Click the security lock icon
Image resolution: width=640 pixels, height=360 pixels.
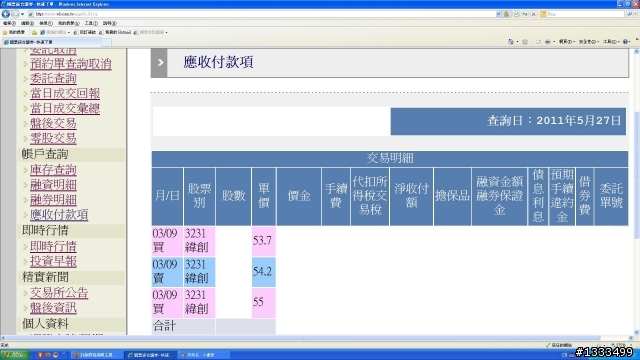(507, 14)
